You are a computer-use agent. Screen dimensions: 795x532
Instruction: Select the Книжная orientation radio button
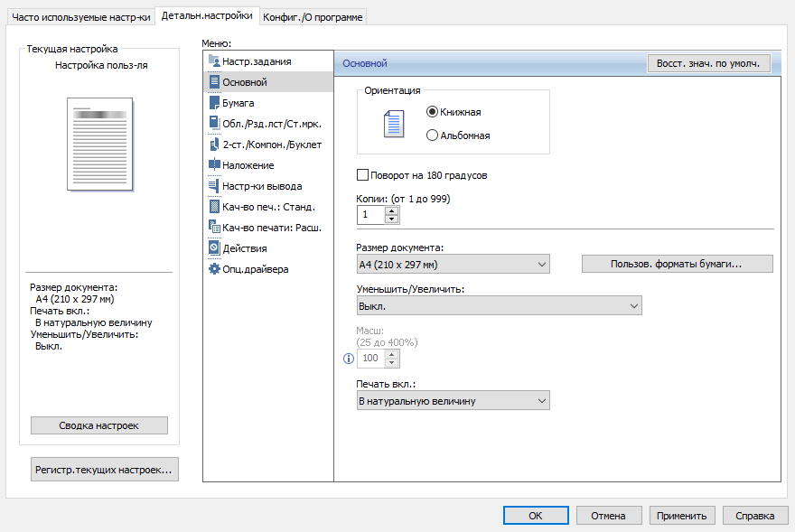[x=432, y=112]
